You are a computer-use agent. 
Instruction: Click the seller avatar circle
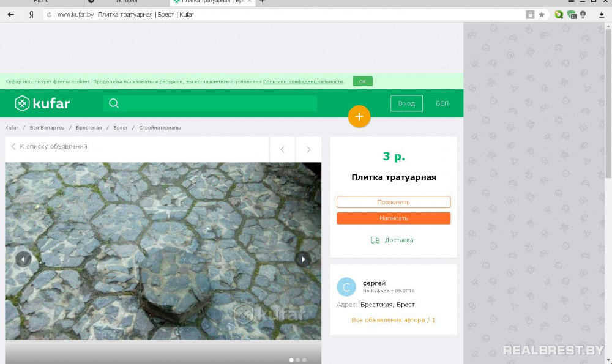346,287
